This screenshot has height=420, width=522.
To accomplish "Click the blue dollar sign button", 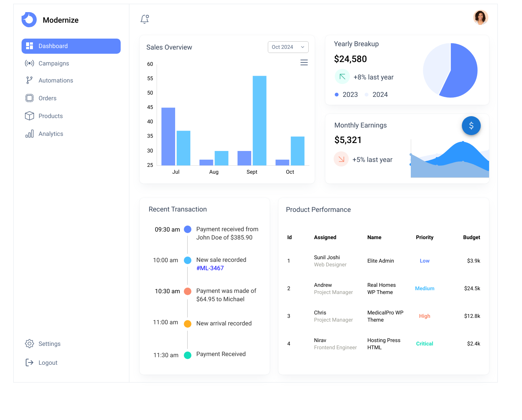I will coord(471,126).
